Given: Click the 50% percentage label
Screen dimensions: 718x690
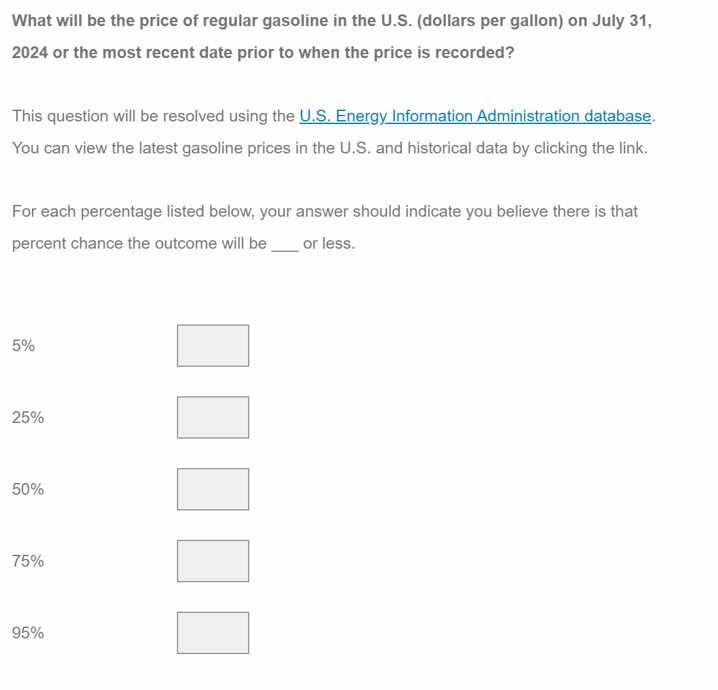Looking at the screenshot, I should (28, 490).
